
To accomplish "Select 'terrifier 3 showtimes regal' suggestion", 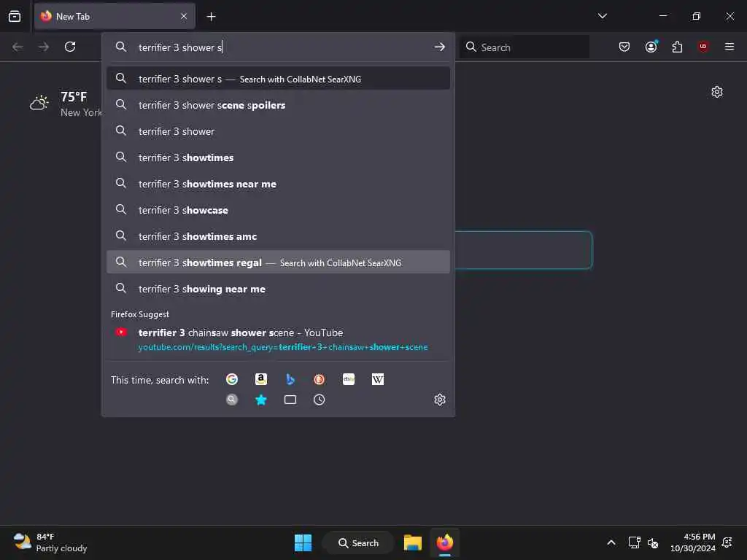I will (278, 262).
